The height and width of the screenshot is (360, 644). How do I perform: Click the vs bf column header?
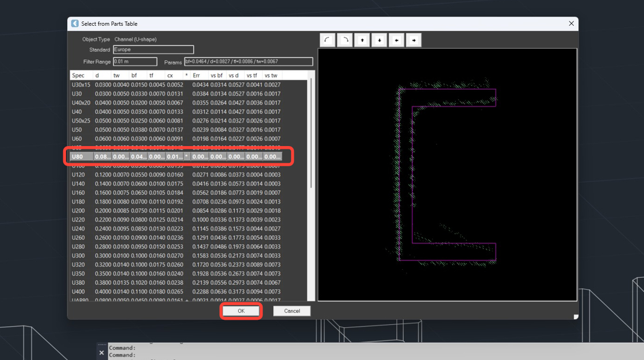click(216, 75)
